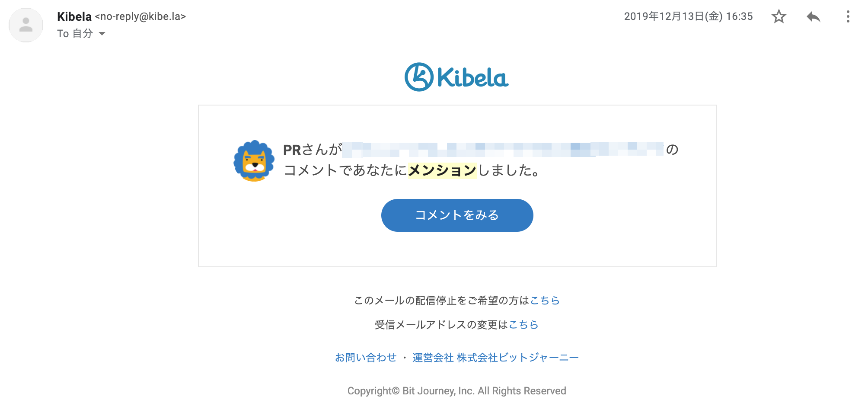Open the change email address こちら link
Viewport: 868px width, 416px height.
pos(523,324)
